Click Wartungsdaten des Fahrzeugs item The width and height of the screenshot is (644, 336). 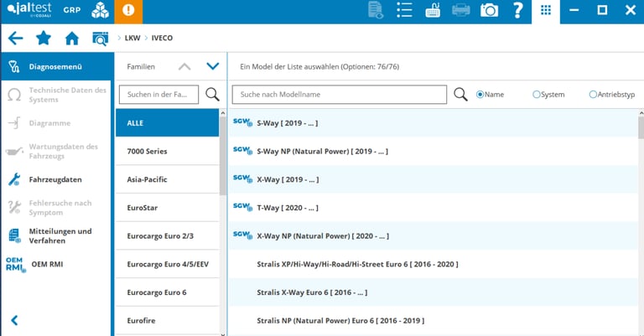[x=57, y=152]
